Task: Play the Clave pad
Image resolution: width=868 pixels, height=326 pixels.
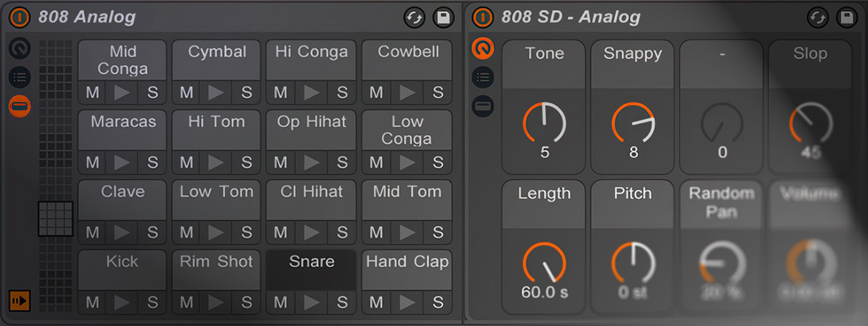Action: [x=122, y=233]
